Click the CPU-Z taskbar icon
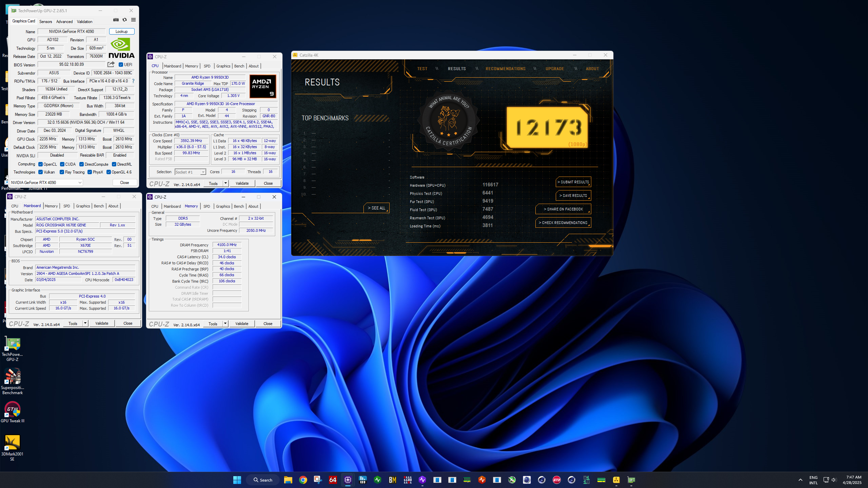 tap(348, 480)
